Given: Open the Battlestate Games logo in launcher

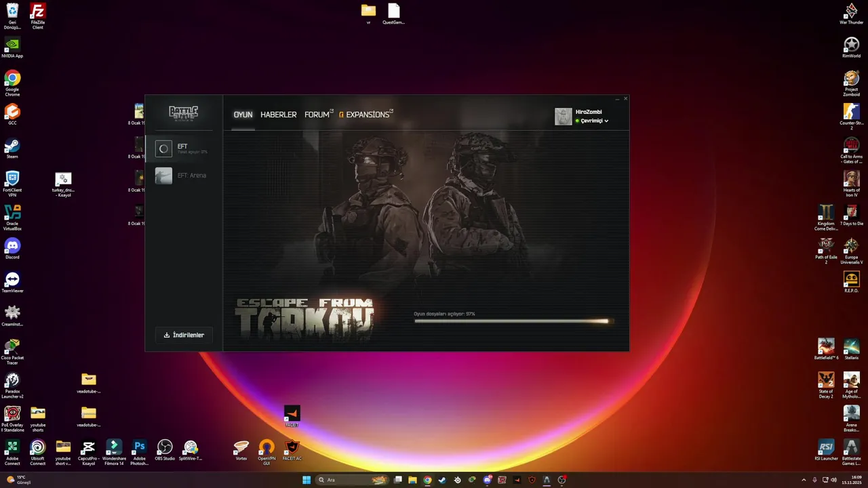Looking at the screenshot, I should tap(183, 113).
